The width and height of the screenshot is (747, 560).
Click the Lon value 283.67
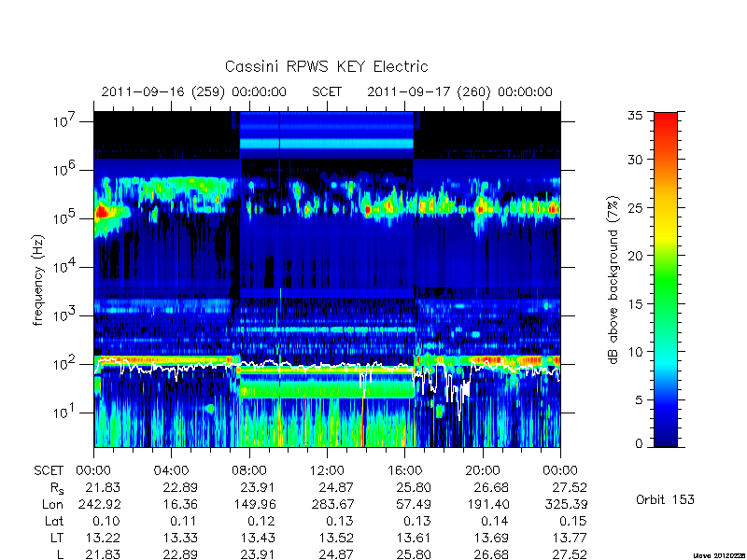point(335,504)
